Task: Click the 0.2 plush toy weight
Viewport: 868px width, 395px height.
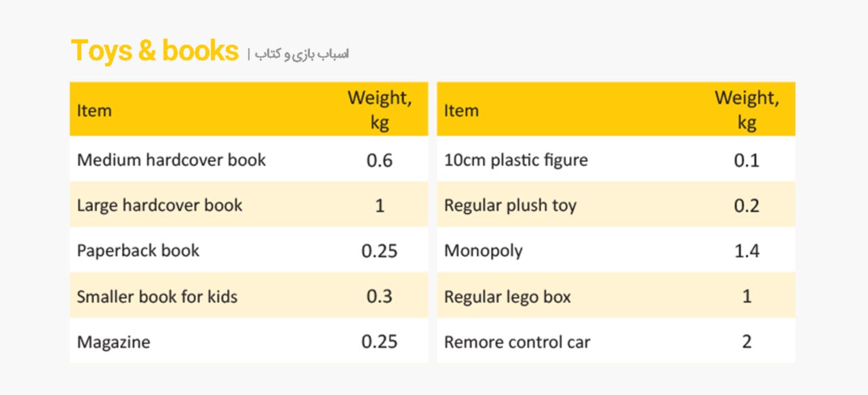Action: click(x=747, y=206)
